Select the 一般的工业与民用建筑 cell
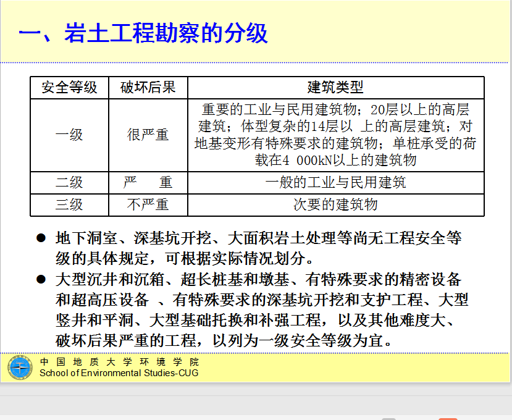The width and height of the screenshot is (512, 420). click(335, 183)
